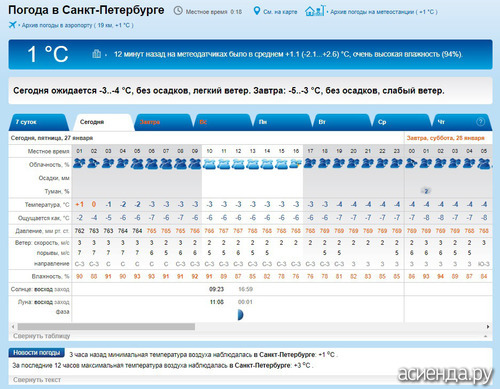
Task: Open the 7 суток tab
Action: [x=38, y=122]
